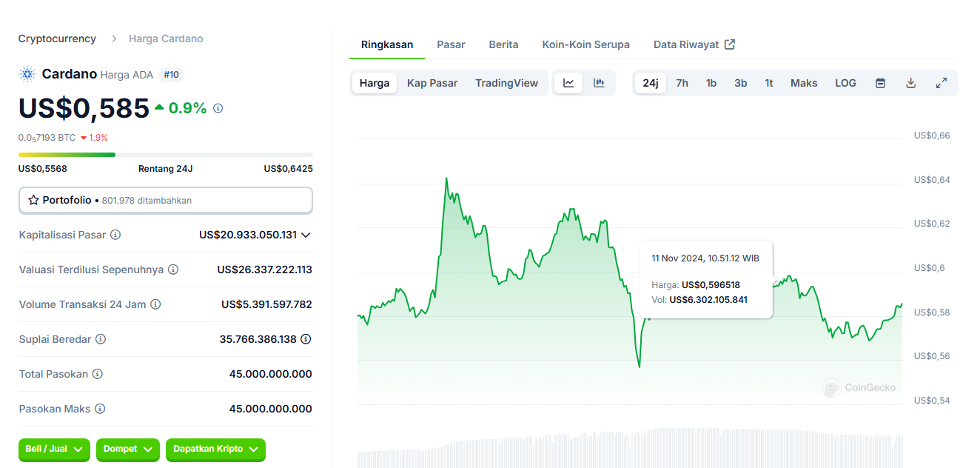980x468 pixels.
Task: Click the info icon beside the price
Action: pos(218,108)
